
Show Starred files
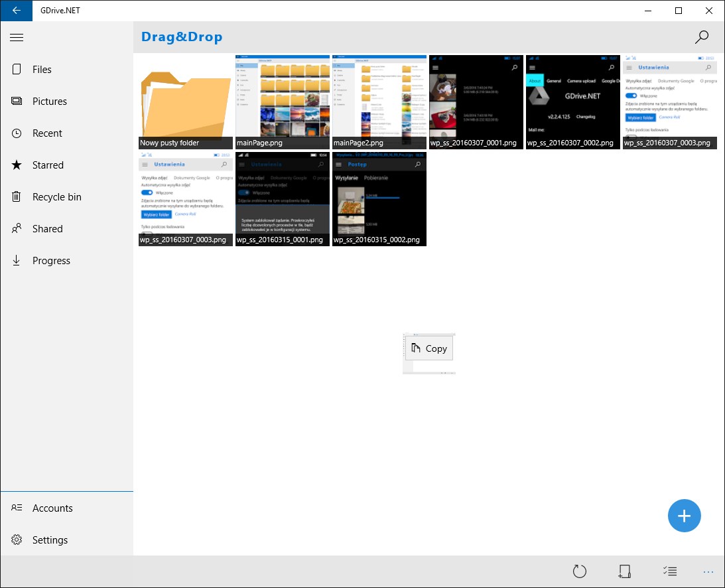coord(50,165)
